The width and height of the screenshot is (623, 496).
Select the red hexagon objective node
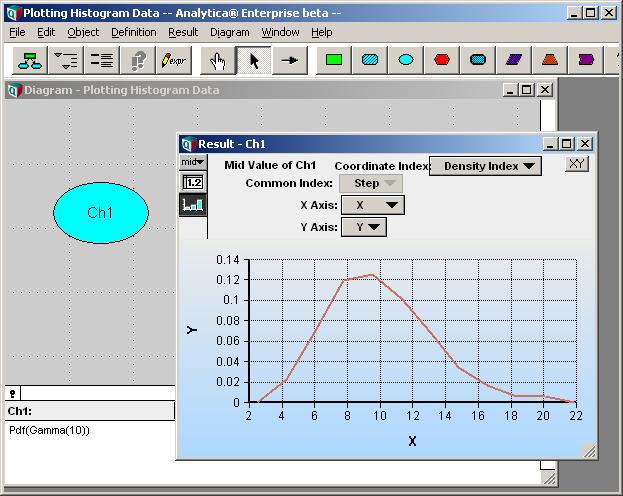442,60
